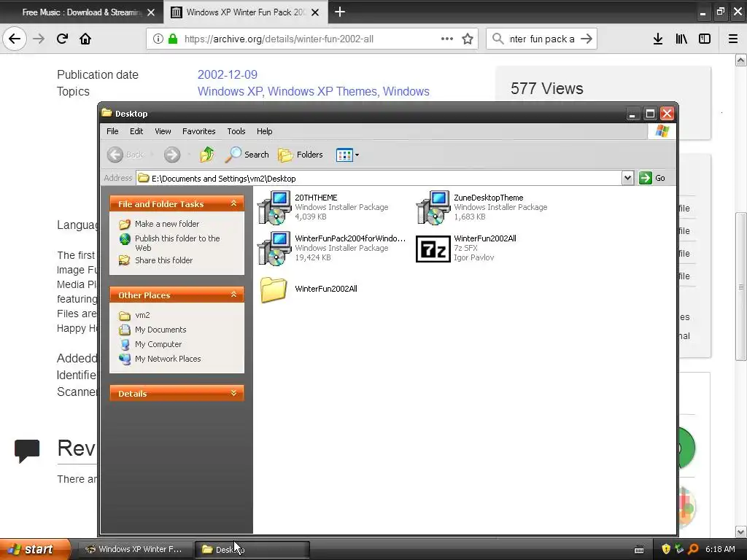Screen dimensions: 747x560
Task: Click the browser page vertical scrollbar
Action: pos(740,287)
